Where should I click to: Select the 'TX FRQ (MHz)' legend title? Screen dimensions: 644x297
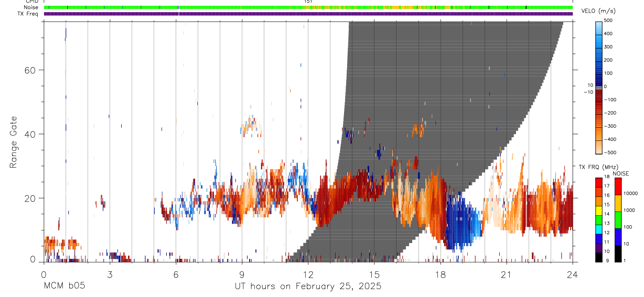[598, 167]
